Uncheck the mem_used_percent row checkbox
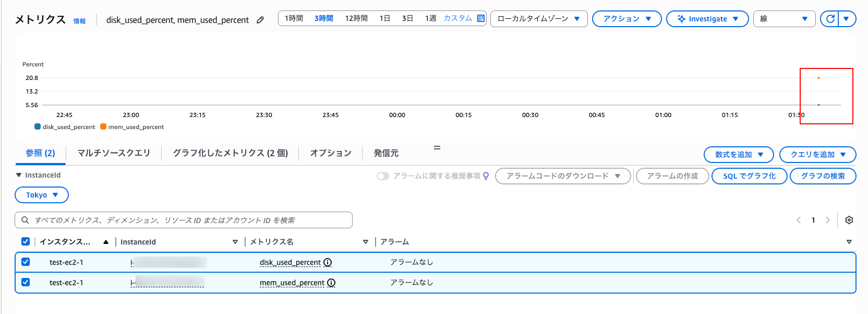The width and height of the screenshot is (868, 314). [x=26, y=282]
